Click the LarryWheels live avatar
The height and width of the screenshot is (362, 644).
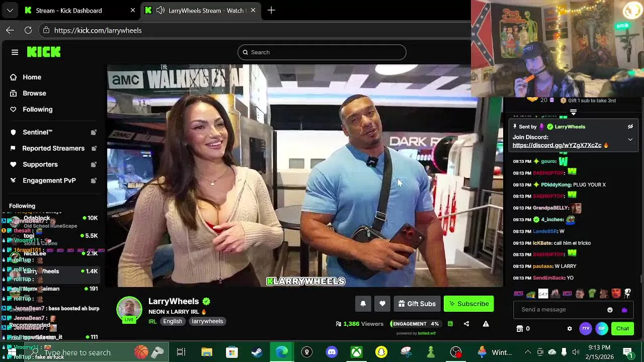(129, 309)
